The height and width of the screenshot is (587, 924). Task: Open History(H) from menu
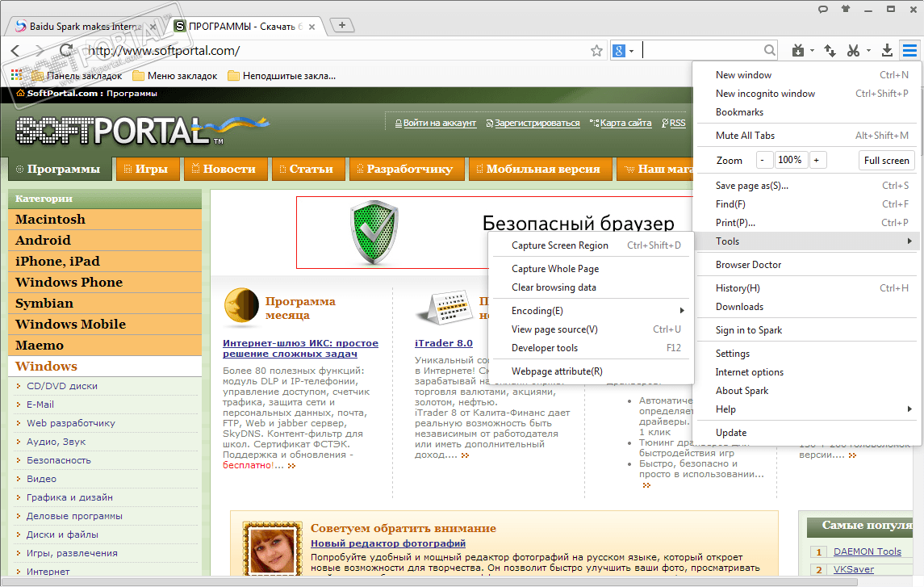click(807, 288)
